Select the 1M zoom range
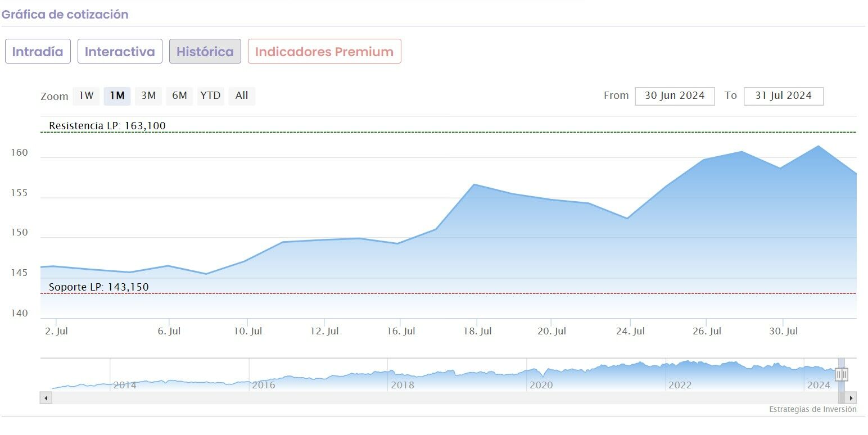 point(117,96)
